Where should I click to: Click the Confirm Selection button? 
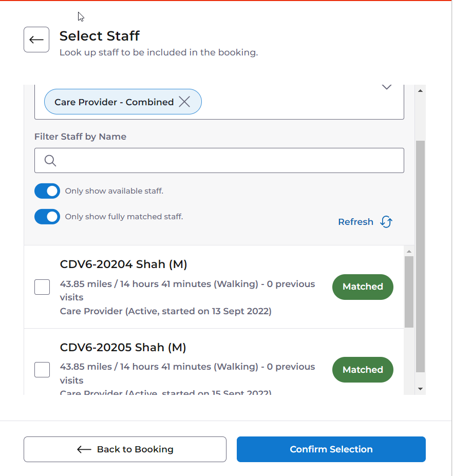331,449
